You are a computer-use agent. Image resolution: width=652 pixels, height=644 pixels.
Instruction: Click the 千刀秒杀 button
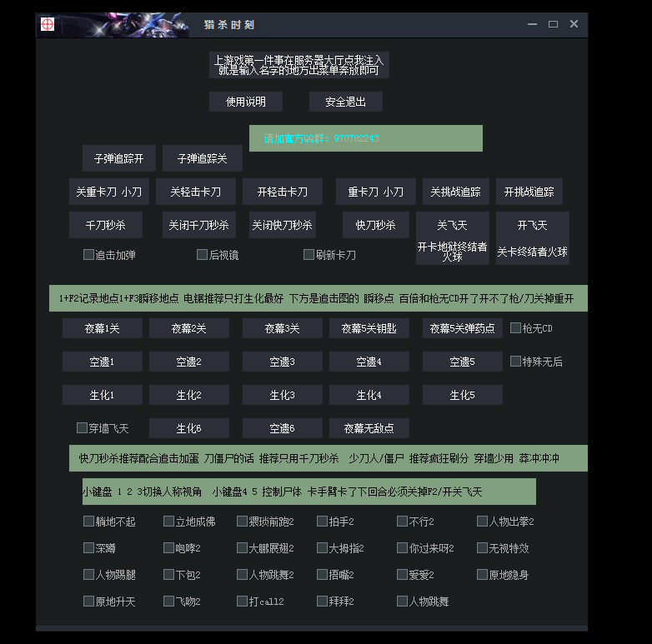(106, 225)
